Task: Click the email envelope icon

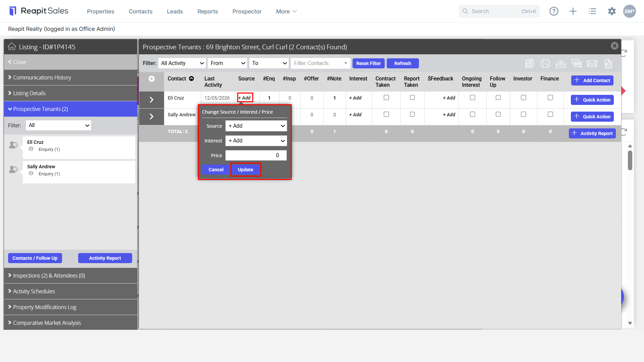Action: pos(592,63)
